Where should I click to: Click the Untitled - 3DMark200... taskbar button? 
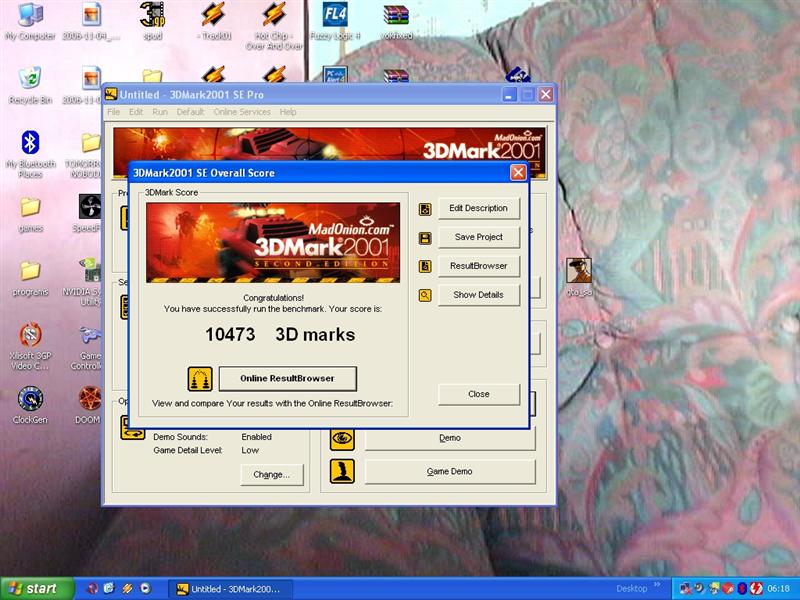click(x=231, y=589)
